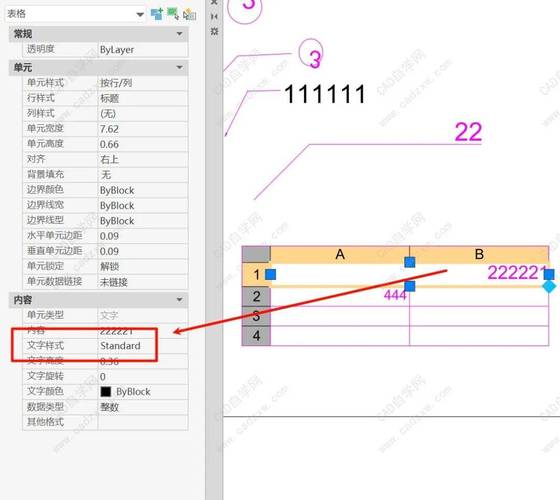Image resolution: width=560 pixels, height=500 pixels.
Task: Select row header 3 in the table
Action: click(x=256, y=316)
